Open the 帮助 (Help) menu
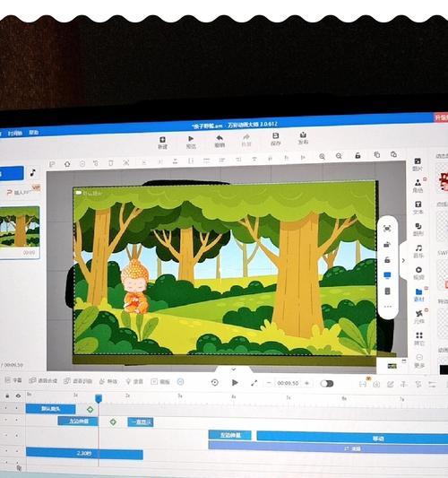The image size is (448, 478). click(x=34, y=133)
